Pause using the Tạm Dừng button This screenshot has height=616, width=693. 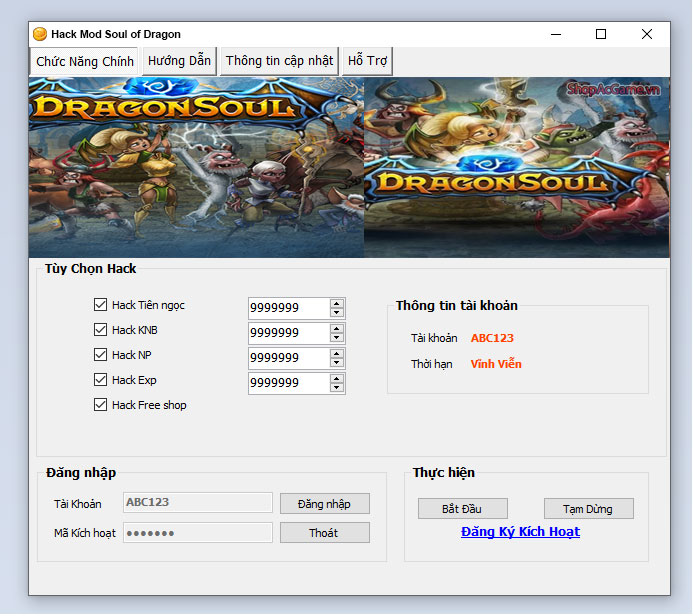pyautogui.click(x=588, y=509)
